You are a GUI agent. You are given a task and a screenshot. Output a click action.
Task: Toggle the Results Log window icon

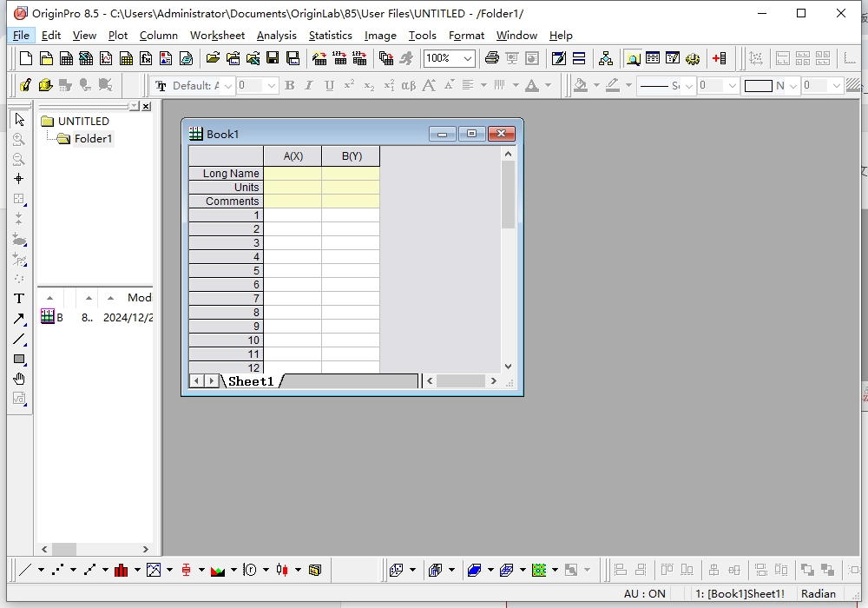(653, 58)
